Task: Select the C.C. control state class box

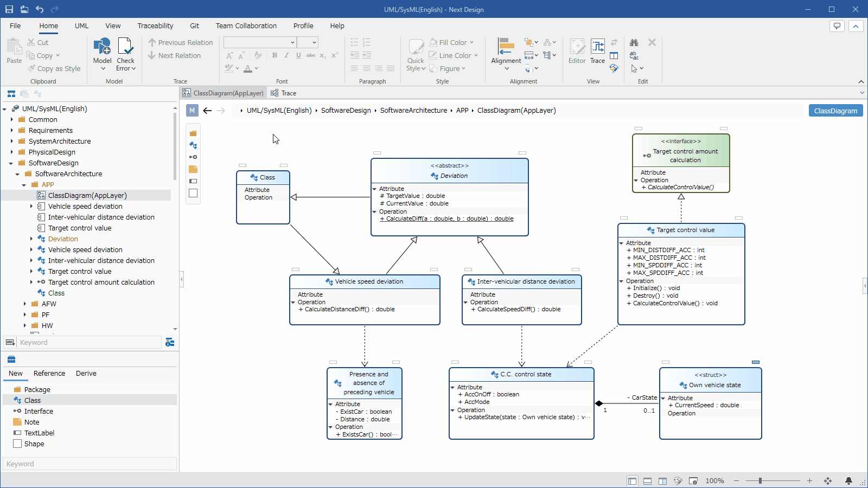Action: click(x=521, y=403)
